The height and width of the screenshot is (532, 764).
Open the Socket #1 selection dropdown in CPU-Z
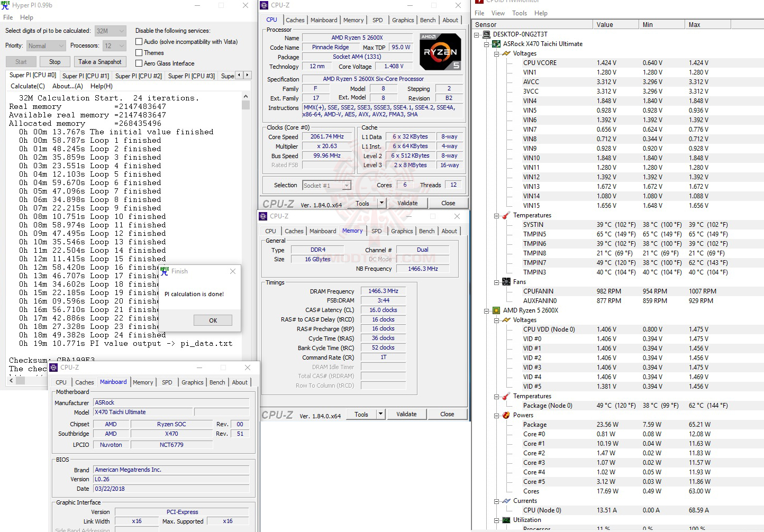tap(326, 186)
